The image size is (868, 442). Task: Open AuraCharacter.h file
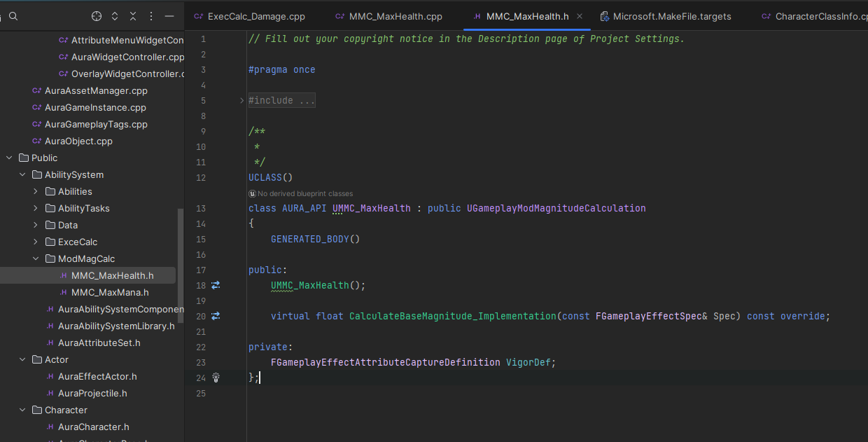87,427
